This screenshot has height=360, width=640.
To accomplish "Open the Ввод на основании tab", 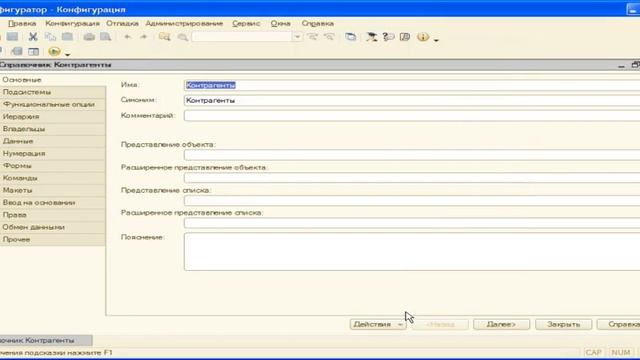I will tap(53, 202).
